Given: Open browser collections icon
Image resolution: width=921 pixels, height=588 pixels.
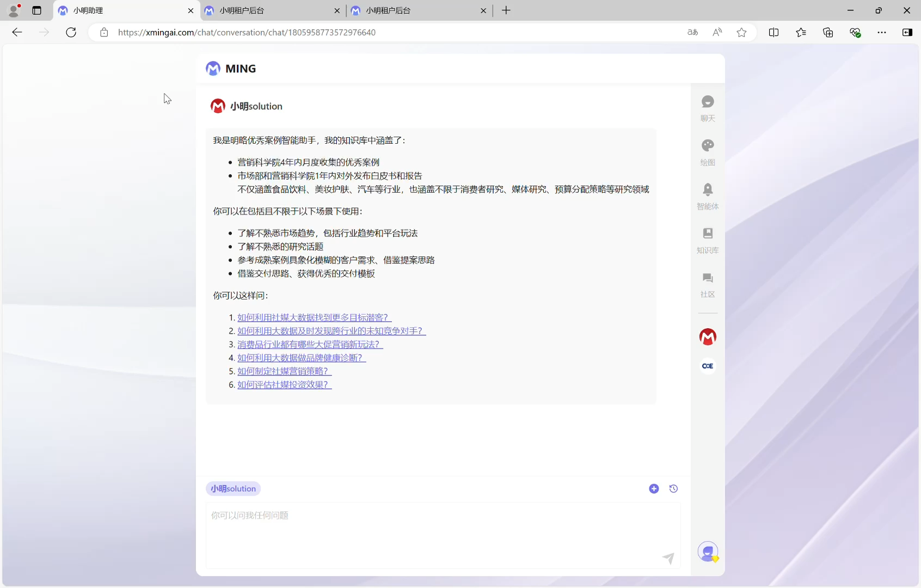Looking at the screenshot, I should pos(828,33).
